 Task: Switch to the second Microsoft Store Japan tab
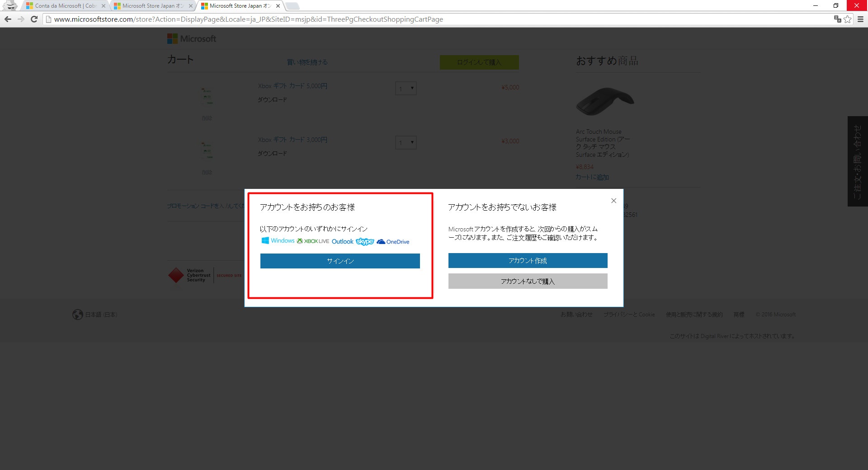pyautogui.click(x=151, y=6)
